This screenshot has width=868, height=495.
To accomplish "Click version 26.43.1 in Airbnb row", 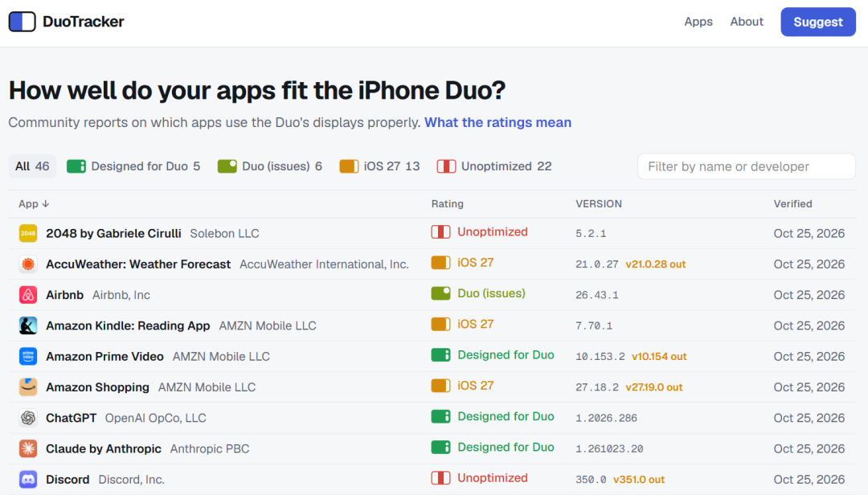I will 596,295.
